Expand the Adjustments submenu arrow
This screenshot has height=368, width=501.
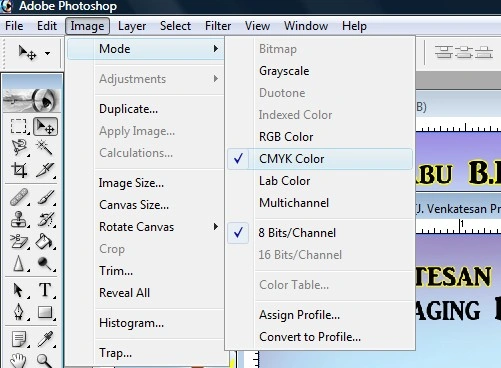tap(216, 79)
